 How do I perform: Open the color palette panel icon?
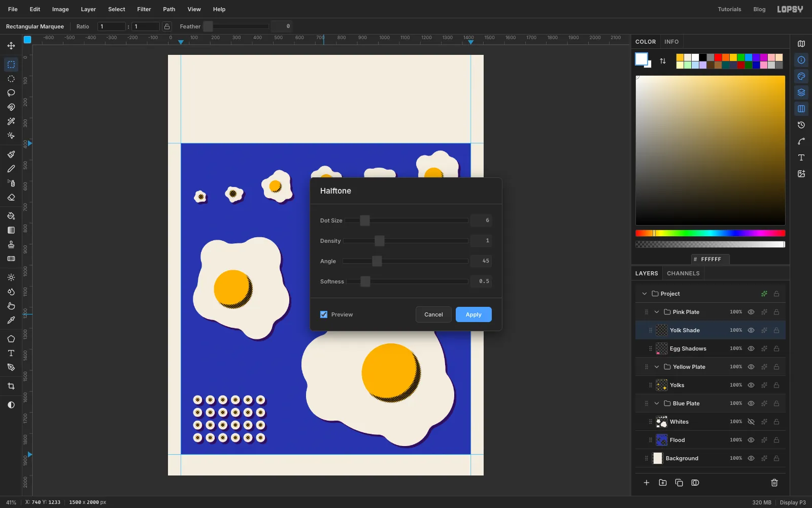click(801, 76)
